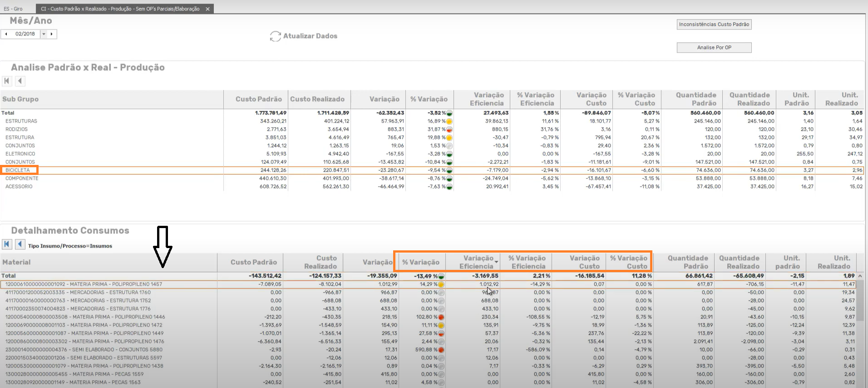The height and width of the screenshot is (388, 868).
Task: Step to the previous month
Action: (x=6, y=34)
